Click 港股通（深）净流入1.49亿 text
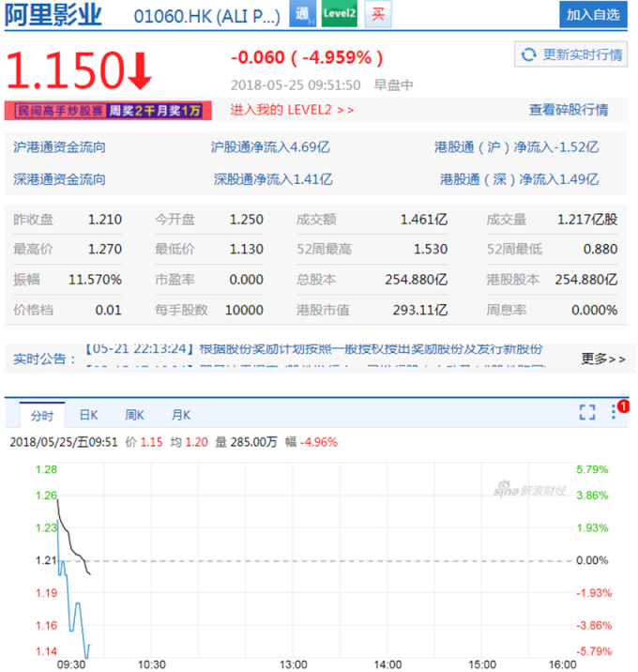 point(519,179)
